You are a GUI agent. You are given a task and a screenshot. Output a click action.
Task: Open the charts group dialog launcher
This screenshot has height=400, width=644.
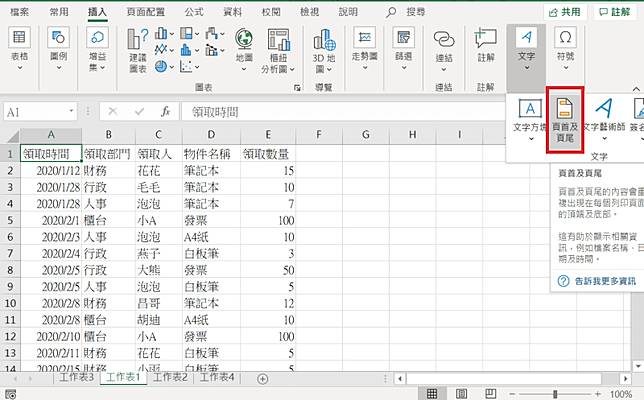[x=297, y=87]
